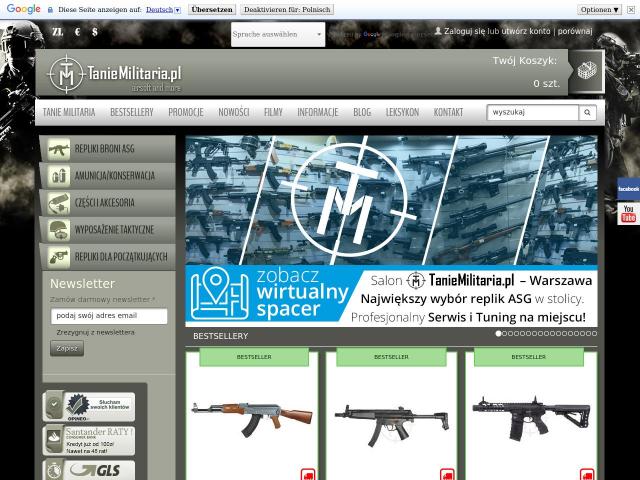Click the Deutsch language link

[x=160, y=9]
